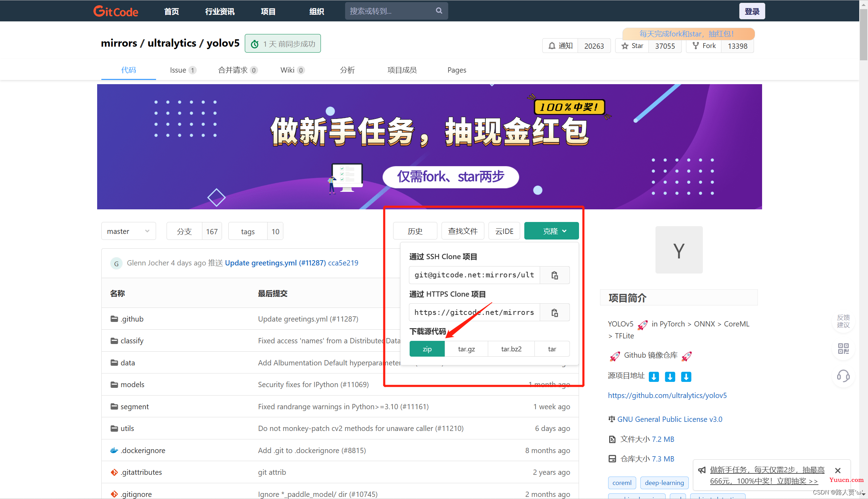
Task: Go to the homepage nav item
Action: 171,12
